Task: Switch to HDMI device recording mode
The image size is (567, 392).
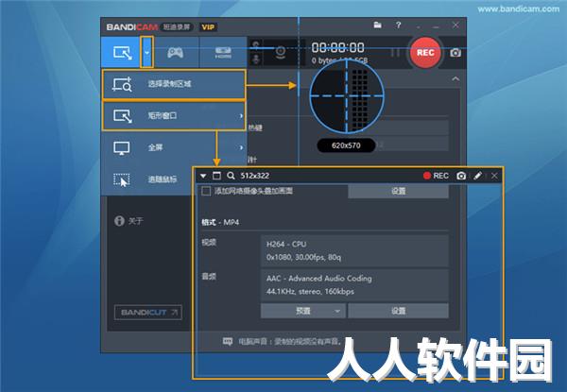Action: (x=223, y=53)
